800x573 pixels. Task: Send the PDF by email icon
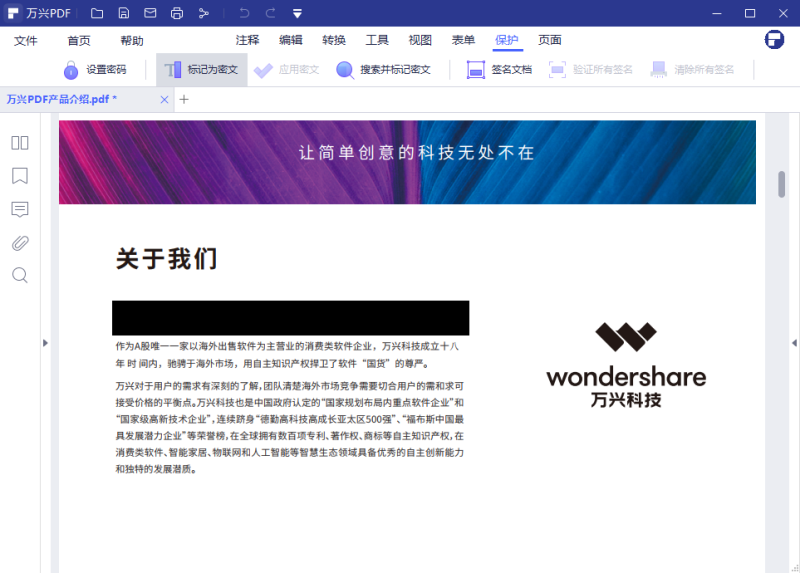(x=150, y=13)
